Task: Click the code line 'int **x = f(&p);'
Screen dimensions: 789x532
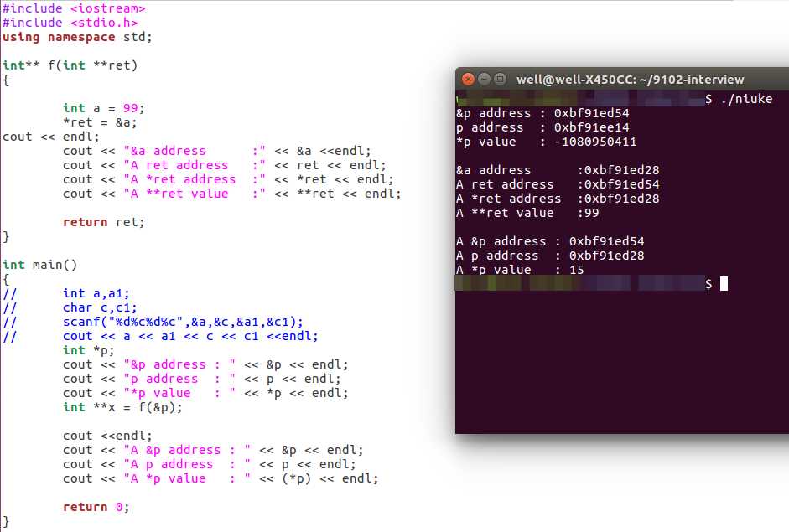Action: 122,407
